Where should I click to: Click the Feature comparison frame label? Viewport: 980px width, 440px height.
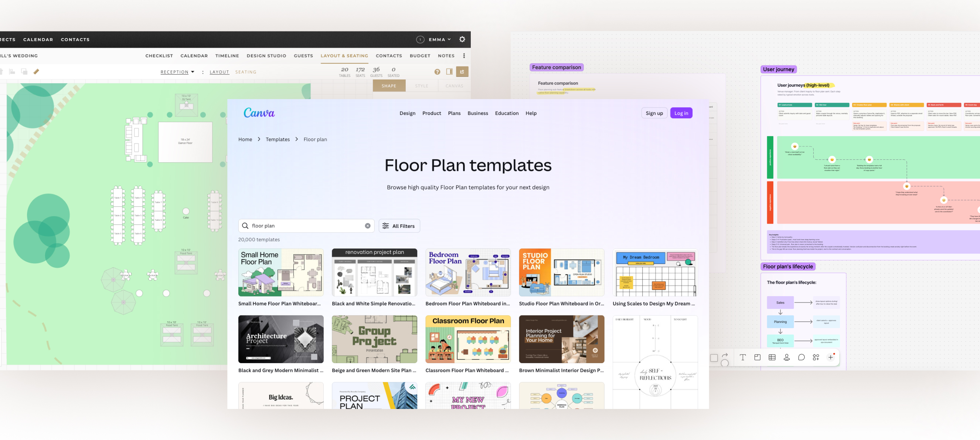coord(557,67)
